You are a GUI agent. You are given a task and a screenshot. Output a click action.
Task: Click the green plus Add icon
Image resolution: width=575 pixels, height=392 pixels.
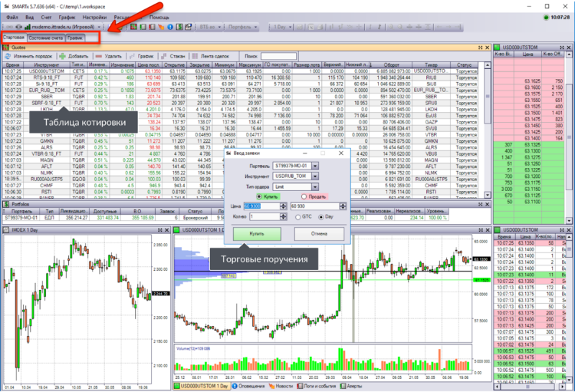point(63,56)
